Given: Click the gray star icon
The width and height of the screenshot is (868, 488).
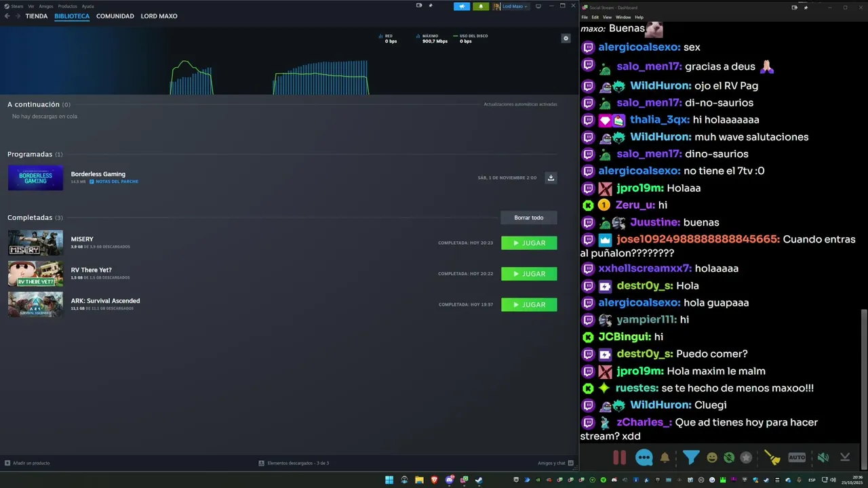Looking at the screenshot, I should (746, 457).
